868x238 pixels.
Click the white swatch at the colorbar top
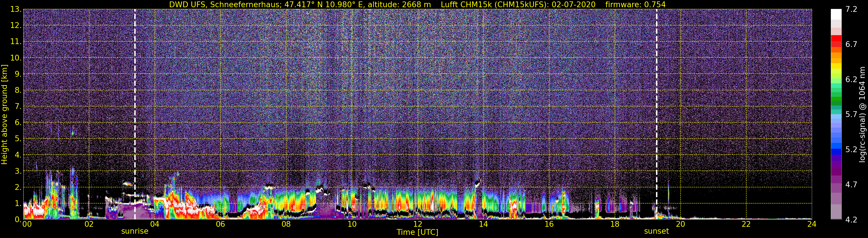(836, 14)
